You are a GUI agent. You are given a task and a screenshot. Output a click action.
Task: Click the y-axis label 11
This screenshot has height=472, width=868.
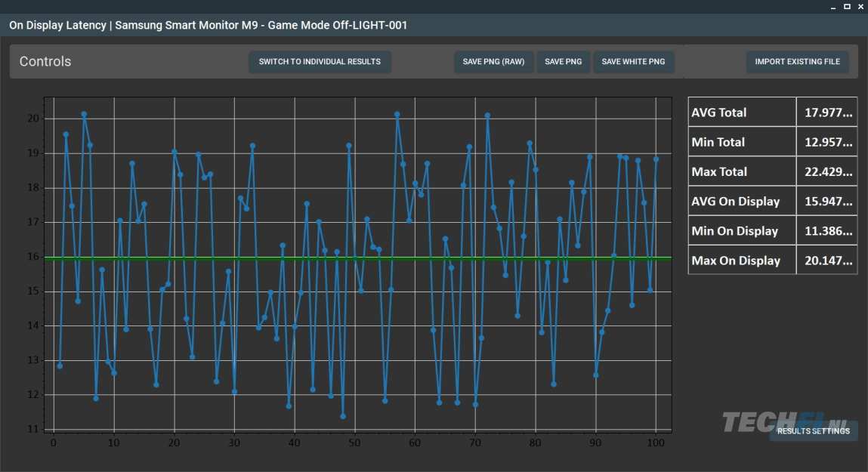[x=33, y=429]
